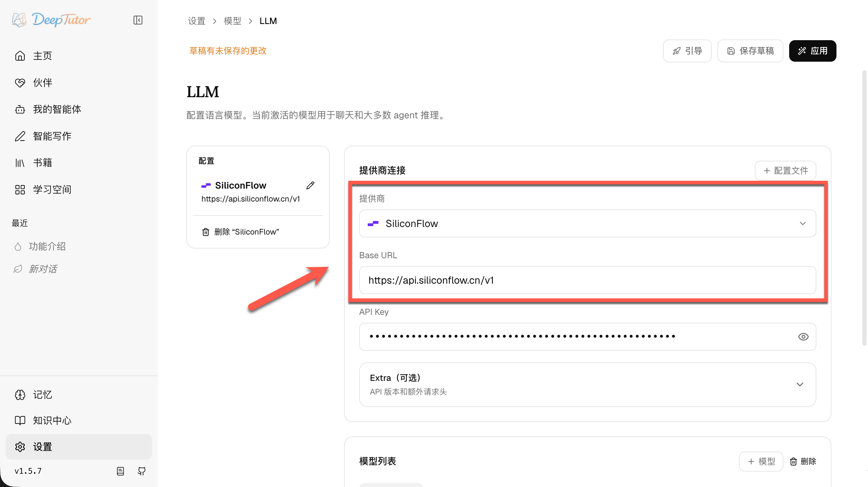Open the GitHub repository icon

(142, 471)
